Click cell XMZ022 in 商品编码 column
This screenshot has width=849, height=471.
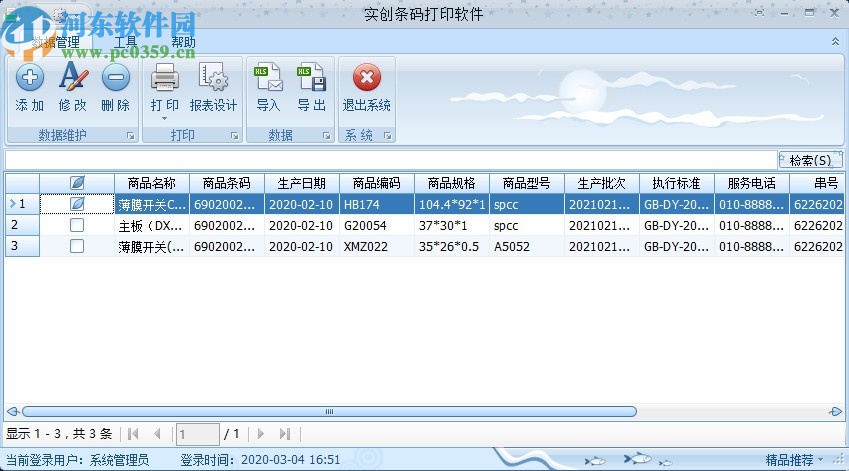click(377, 246)
